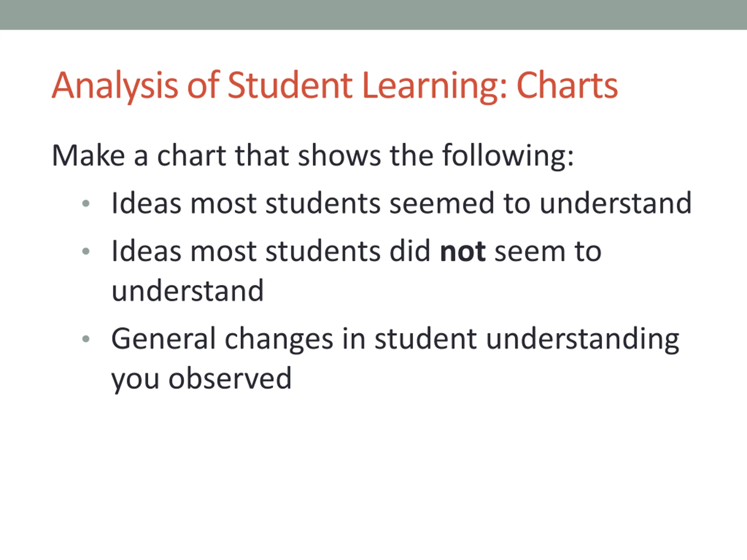Click the slide title "Analysis of Student Learning: Charts"
The image size is (747, 560).
(x=334, y=86)
